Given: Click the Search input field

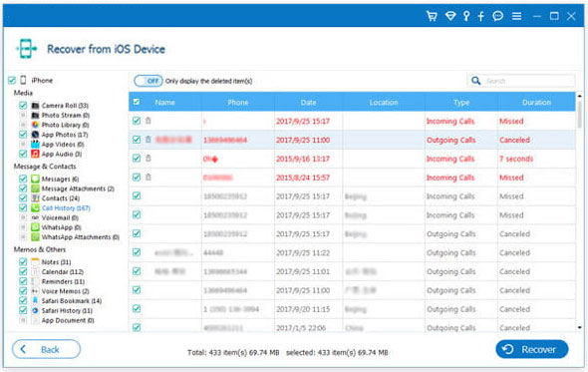Looking at the screenshot, I should point(521,81).
